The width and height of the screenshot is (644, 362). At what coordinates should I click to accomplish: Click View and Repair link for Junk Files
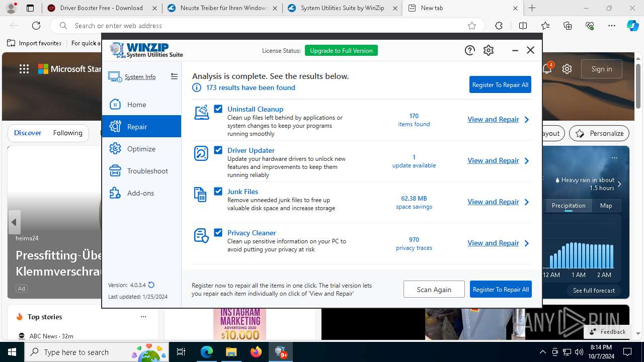pos(493,202)
